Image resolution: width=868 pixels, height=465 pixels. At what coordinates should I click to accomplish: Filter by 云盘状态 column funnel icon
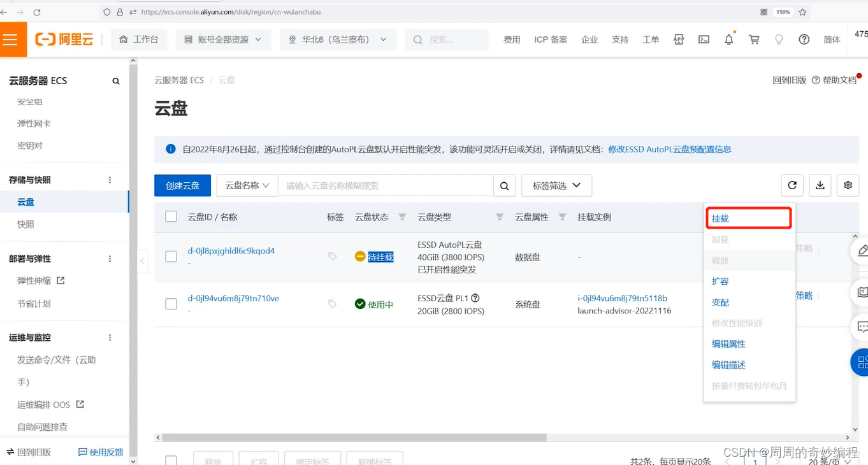tap(402, 217)
